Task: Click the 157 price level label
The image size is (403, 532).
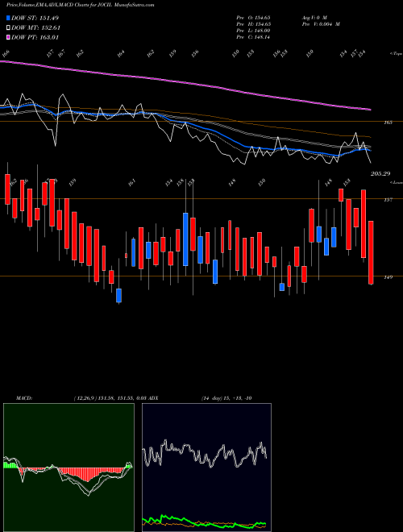Action: tap(388, 200)
